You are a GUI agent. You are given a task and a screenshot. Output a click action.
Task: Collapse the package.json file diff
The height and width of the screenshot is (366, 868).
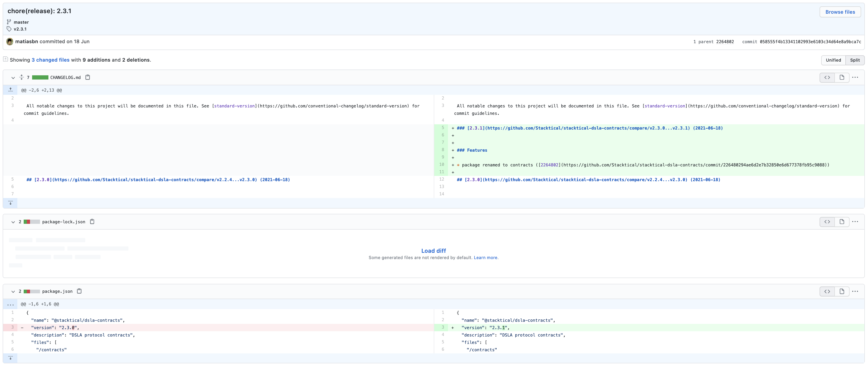(13, 291)
